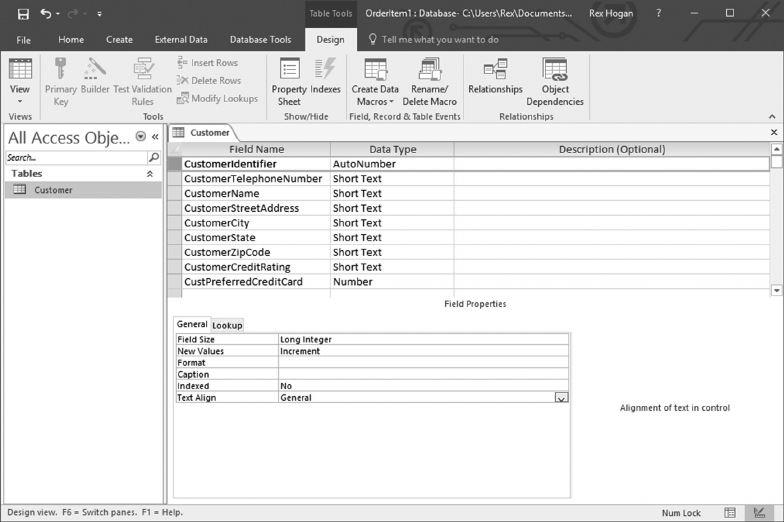
Task: Click the Format property box
Action: (x=423, y=362)
